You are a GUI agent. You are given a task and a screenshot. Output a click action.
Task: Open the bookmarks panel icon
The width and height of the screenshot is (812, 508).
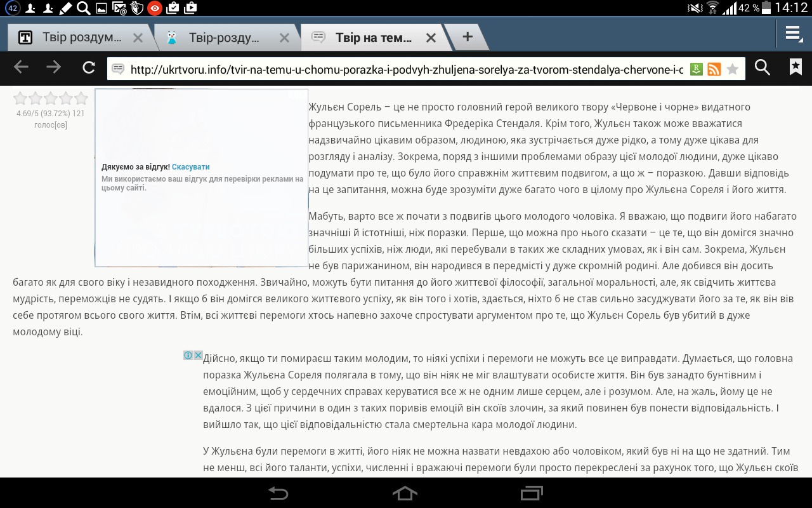point(796,67)
